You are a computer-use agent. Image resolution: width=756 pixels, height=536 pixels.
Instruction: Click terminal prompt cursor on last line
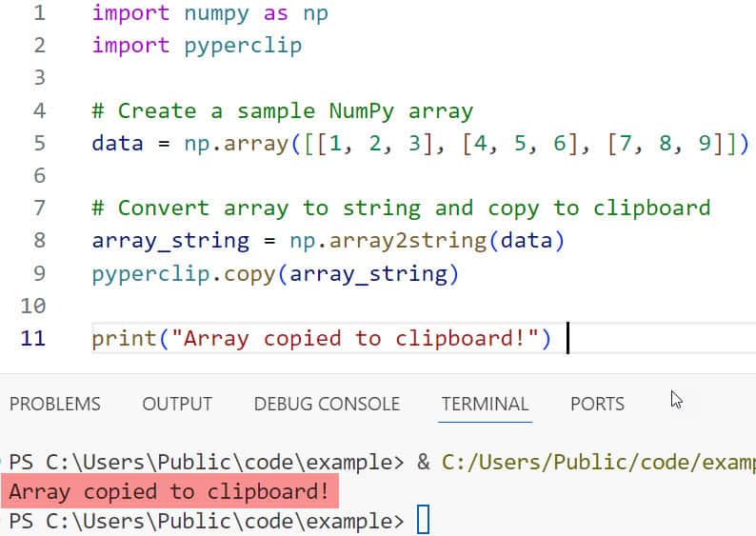click(x=424, y=519)
